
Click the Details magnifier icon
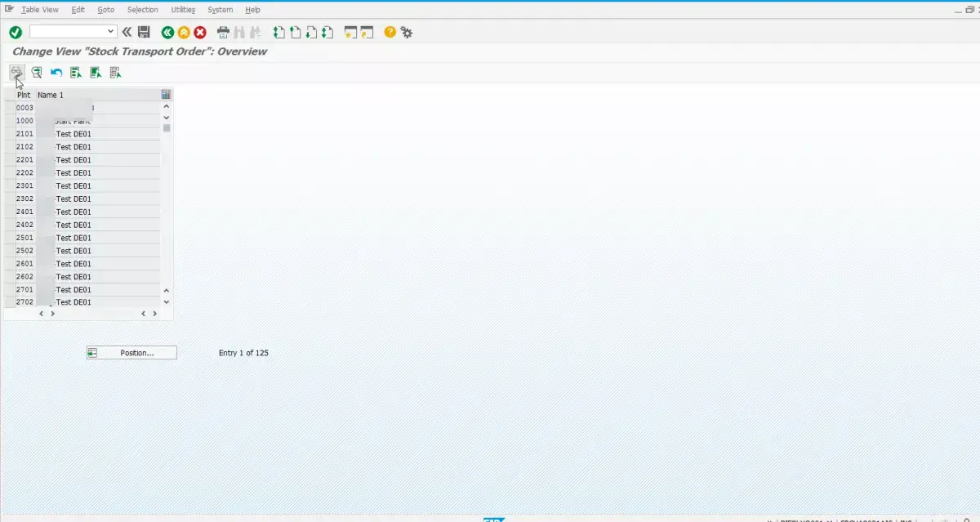[x=37, y=72]
